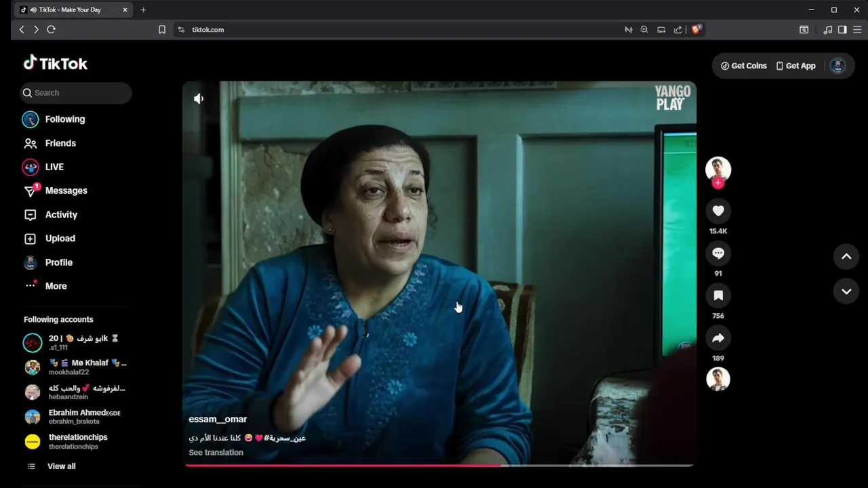Open media playlist music icon
Image resolution: width=868 pixels, height=488 pixels.
click(827, 30)
